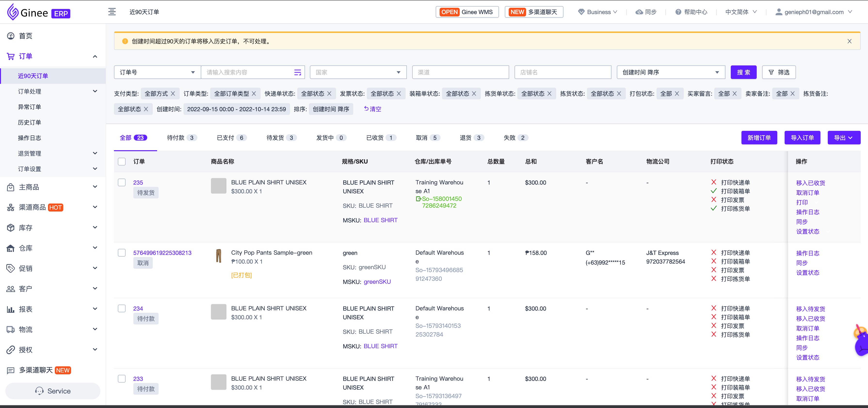Switch to the 待发货 tab
Image resolution: width=868 pixels, height=408 pixels.
[282, 138]
